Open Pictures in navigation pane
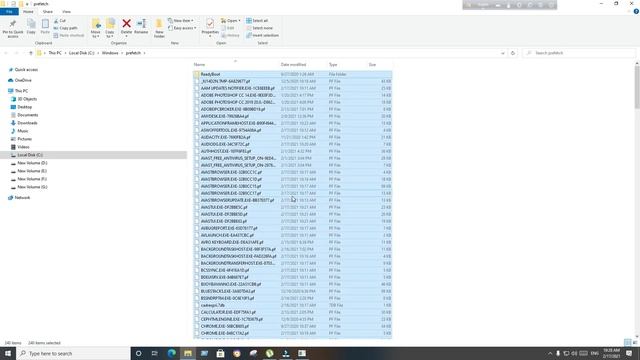 pyautogui.click(x=24, y=139)
